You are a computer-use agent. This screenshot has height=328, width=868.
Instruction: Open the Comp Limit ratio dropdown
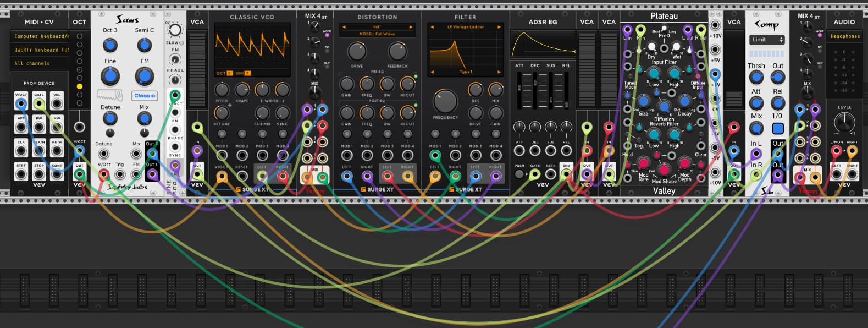767,40
